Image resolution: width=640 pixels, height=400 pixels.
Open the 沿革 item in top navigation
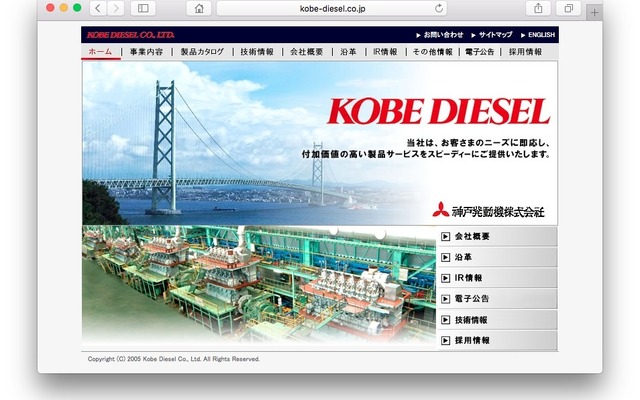click(x=349, y=52)
